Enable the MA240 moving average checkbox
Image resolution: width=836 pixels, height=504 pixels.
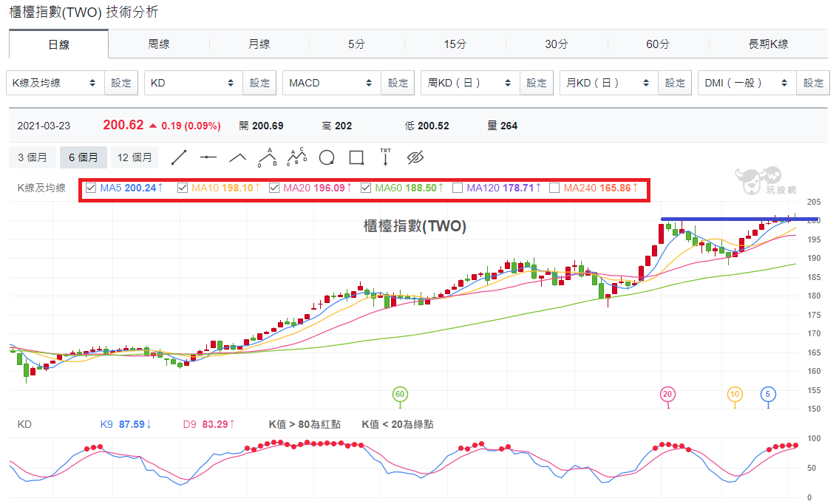[554, 188]
